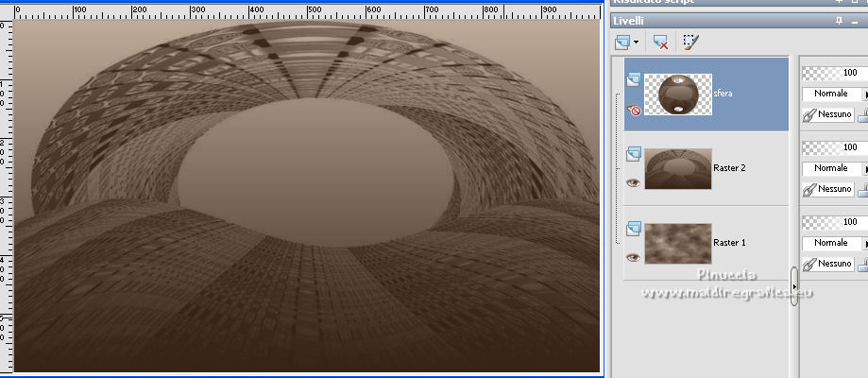The width and height of the screenshot is (868, 378).
Task: Select the Raster 2 layer thumbnail
Action: (678, 168)
